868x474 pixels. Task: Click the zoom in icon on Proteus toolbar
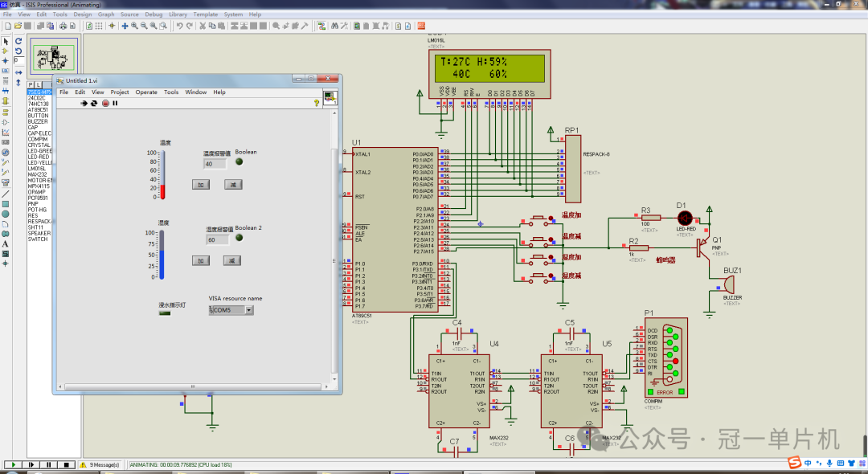coord(133,27)
